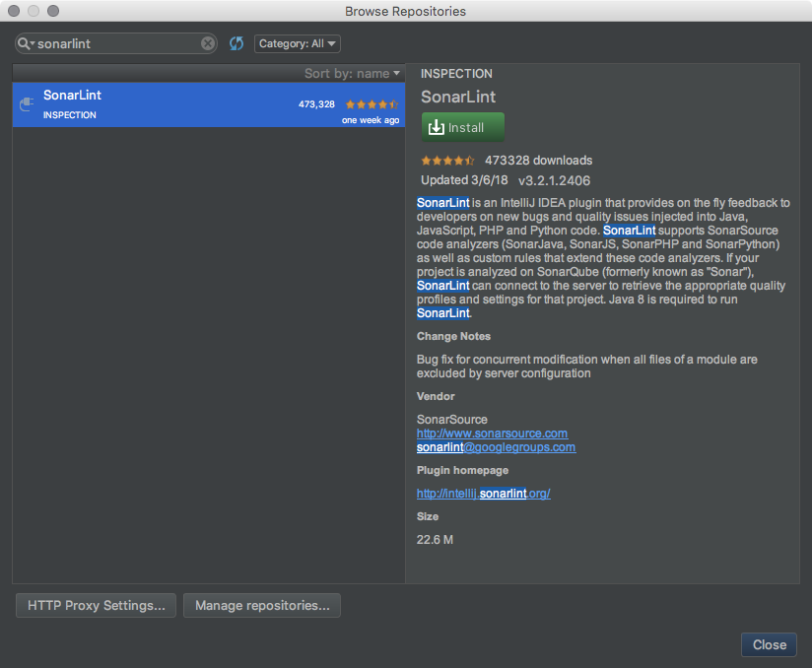Click the search magnifier icon
This screenshot has height=668, width=812.
[x=25, y=43]
